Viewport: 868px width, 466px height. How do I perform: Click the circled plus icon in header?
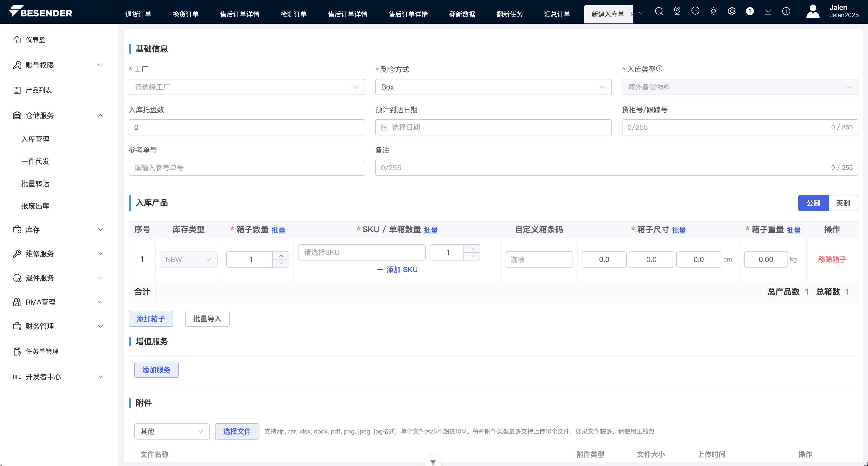point(786,11)
